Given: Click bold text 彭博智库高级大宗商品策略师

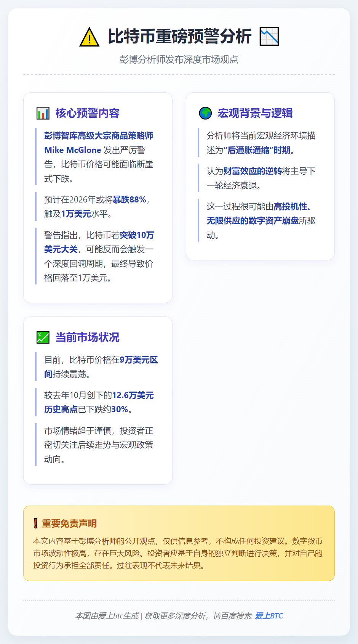Looking at the screenshot, I should (99, 136).
